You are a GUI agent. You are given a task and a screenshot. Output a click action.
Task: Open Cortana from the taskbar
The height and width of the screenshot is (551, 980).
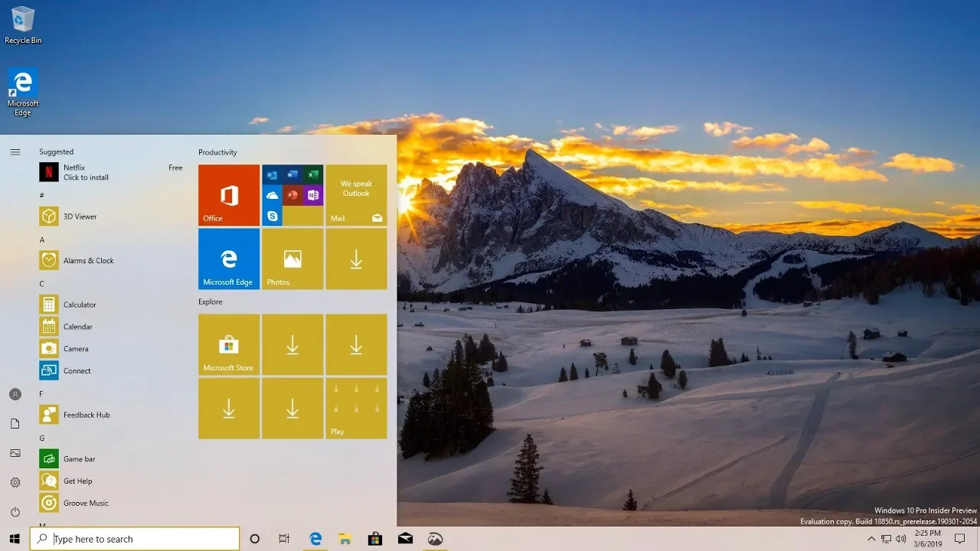255,539
